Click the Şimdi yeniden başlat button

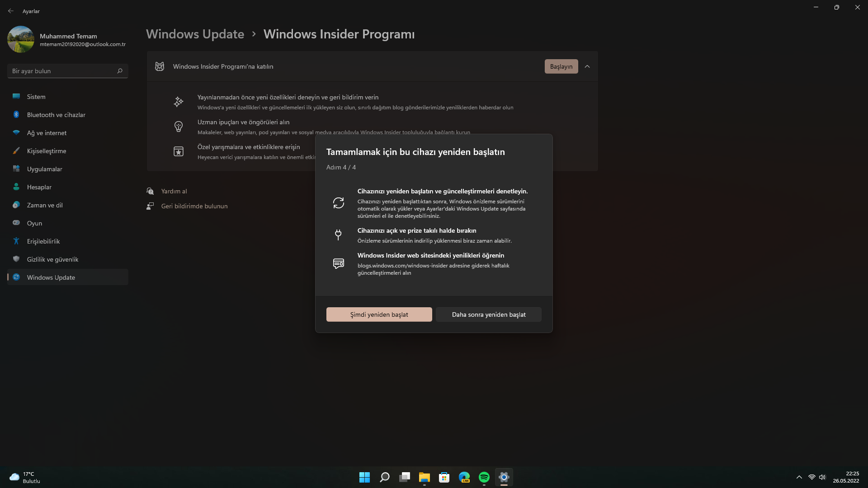(379, 314)
